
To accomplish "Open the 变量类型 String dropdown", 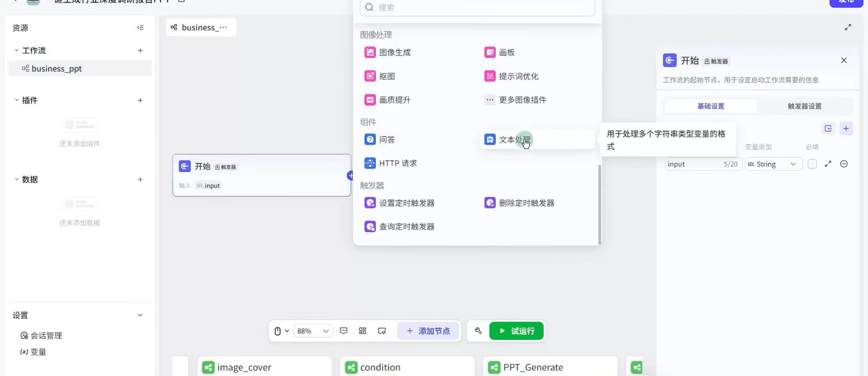I will (x=773, y=164).
